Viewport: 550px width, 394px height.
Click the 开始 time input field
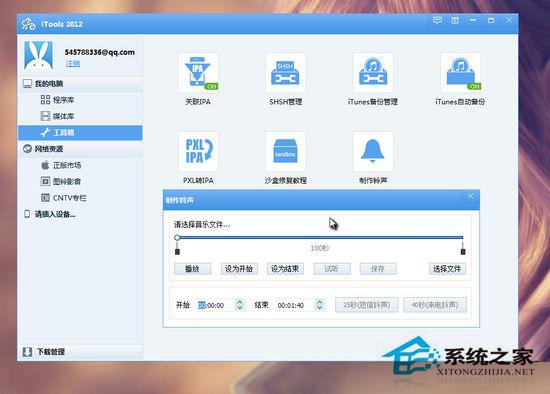coord(216,305)
